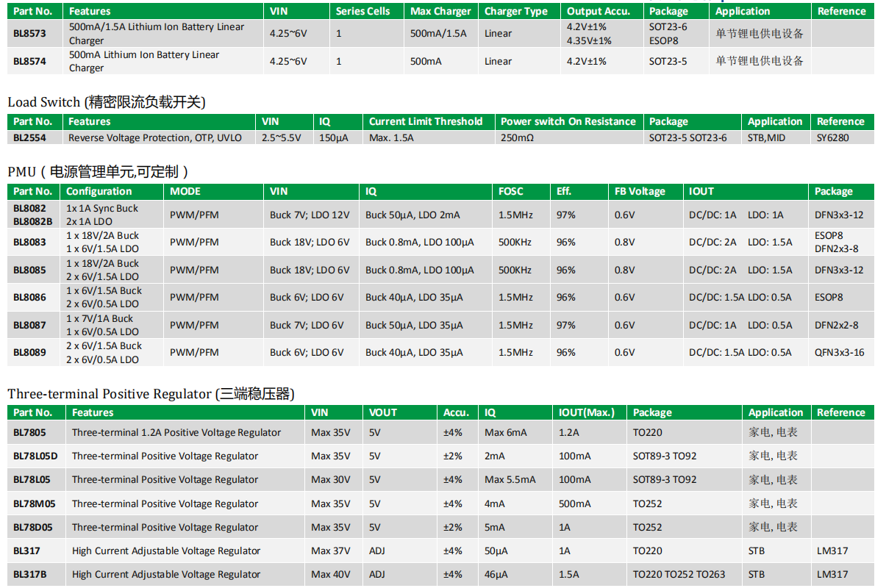Image resolution: width=886 pixels, height=588 pixels.
Task: Click the QFN3x3-16 package cell
Action: tap(840, 352)
